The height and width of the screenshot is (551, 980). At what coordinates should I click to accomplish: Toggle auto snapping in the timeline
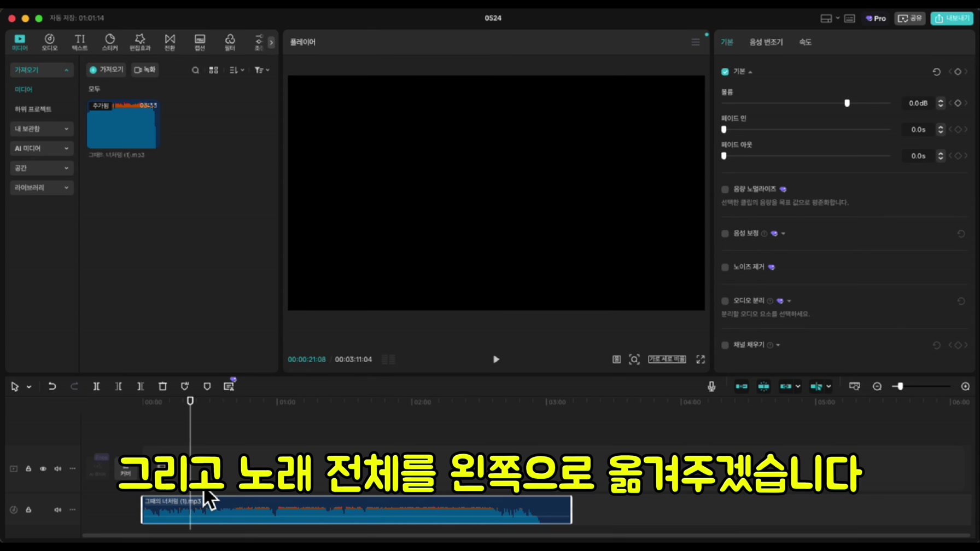coord(763,386)
